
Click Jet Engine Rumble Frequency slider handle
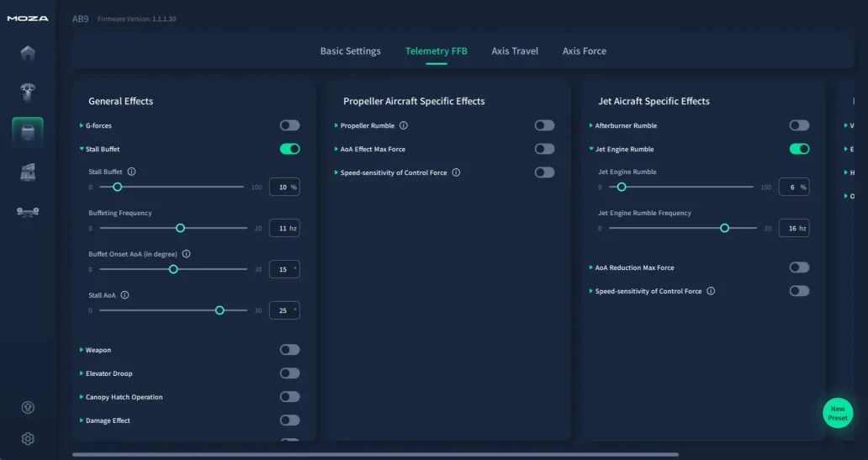(x=725, y=228)
